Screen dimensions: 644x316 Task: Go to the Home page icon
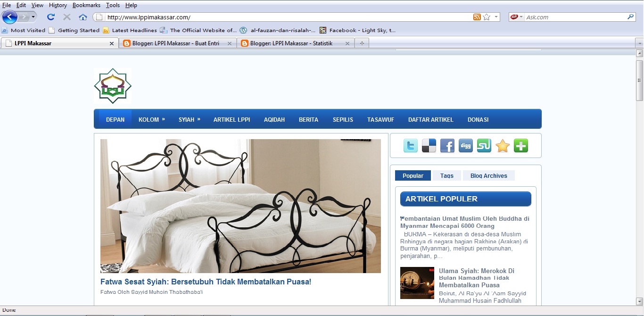tap(83, 17)
